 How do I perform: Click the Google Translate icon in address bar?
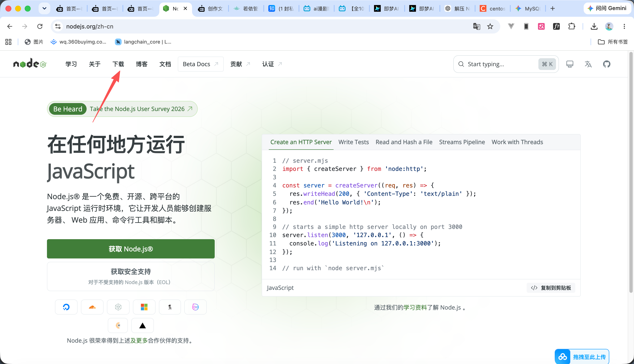tap(477, 26)
